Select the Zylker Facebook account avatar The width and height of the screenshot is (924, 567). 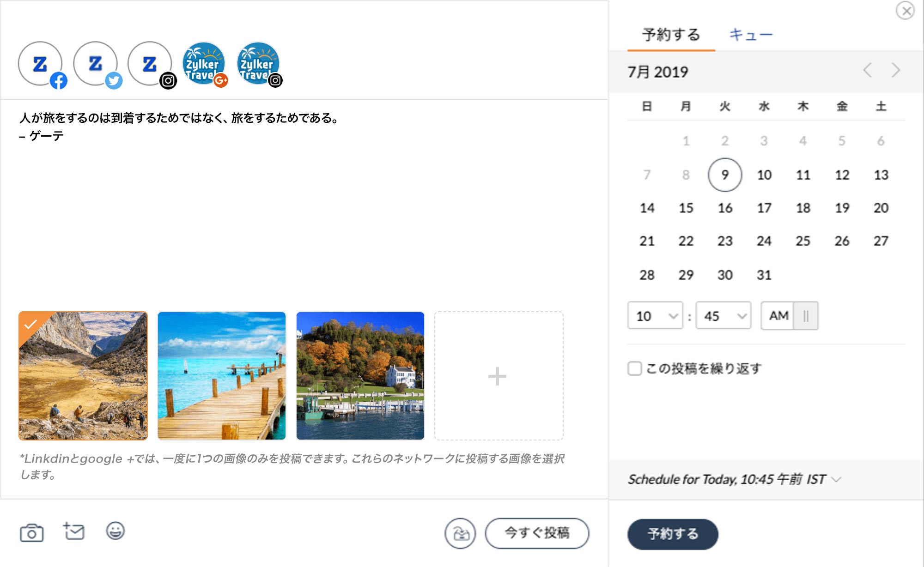tap(41, 64)
